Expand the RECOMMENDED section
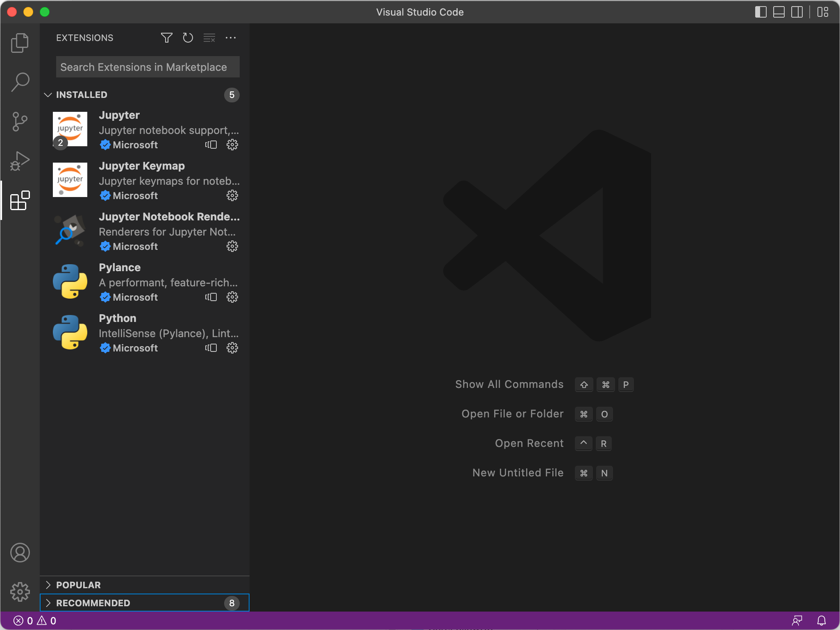 click(x=93, y=603)
